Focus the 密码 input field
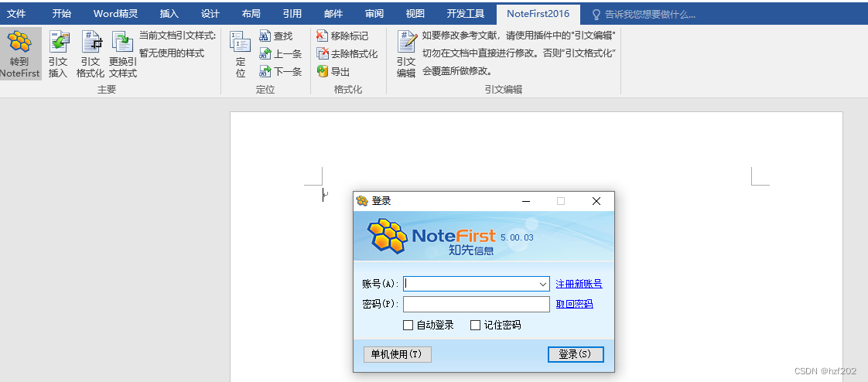This screenshot has width=868, height=382. coord(476,305)
